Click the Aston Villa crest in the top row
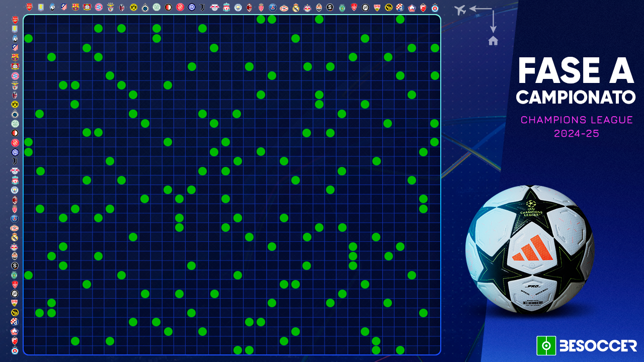644x362 pixels. click(x=40, y=7)
